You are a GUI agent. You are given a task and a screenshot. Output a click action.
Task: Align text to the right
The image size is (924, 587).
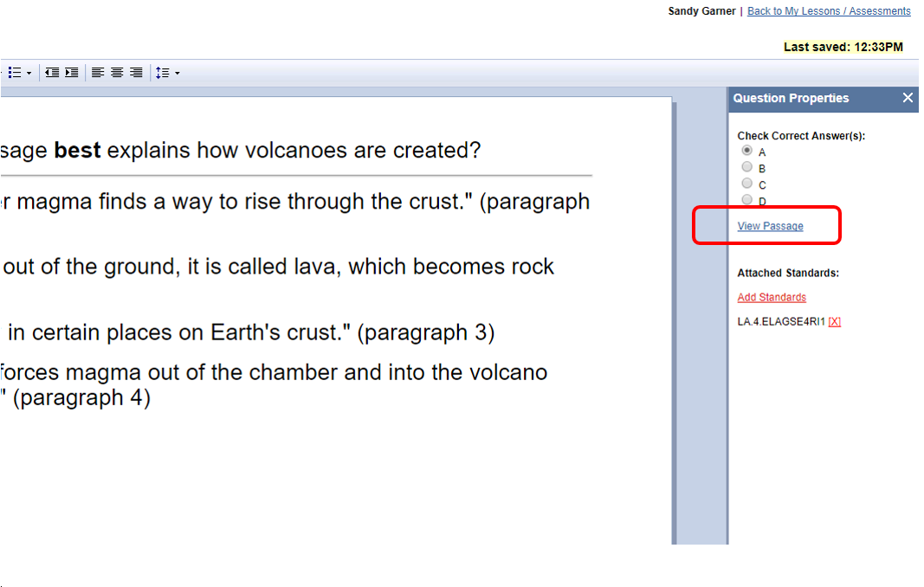coord(136,73)
